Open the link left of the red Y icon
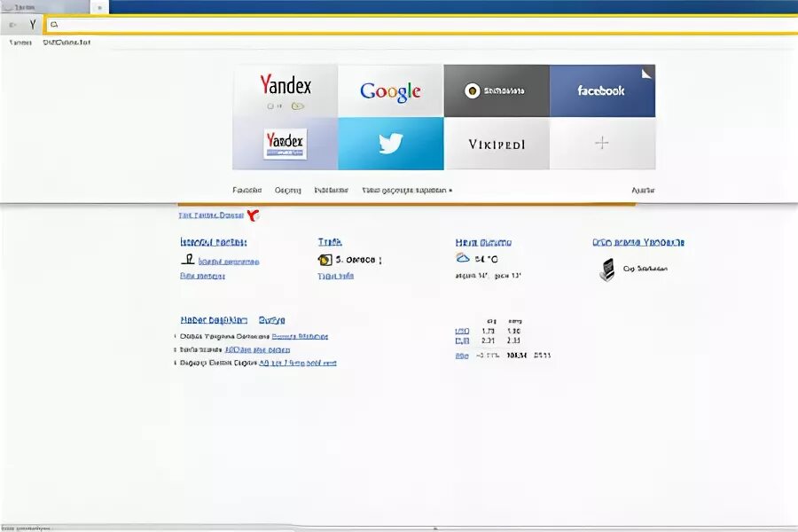This screenshot has width=798, height=532. coord(211,215)
